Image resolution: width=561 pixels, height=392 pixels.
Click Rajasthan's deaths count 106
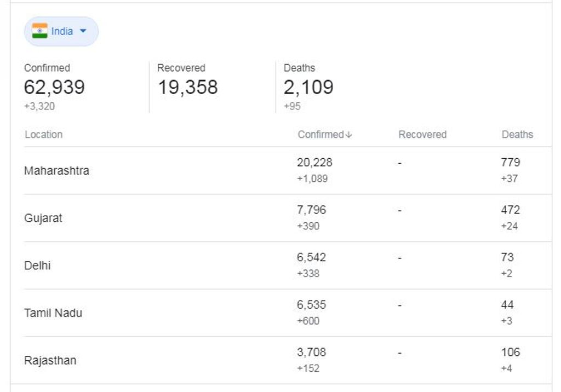pos(510,353)
